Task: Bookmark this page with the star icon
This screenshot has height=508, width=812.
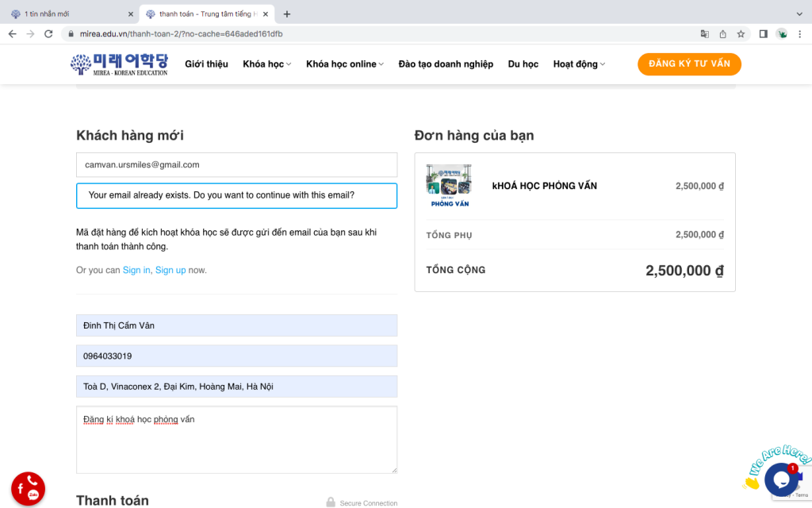Action: [x=741, y=34]
